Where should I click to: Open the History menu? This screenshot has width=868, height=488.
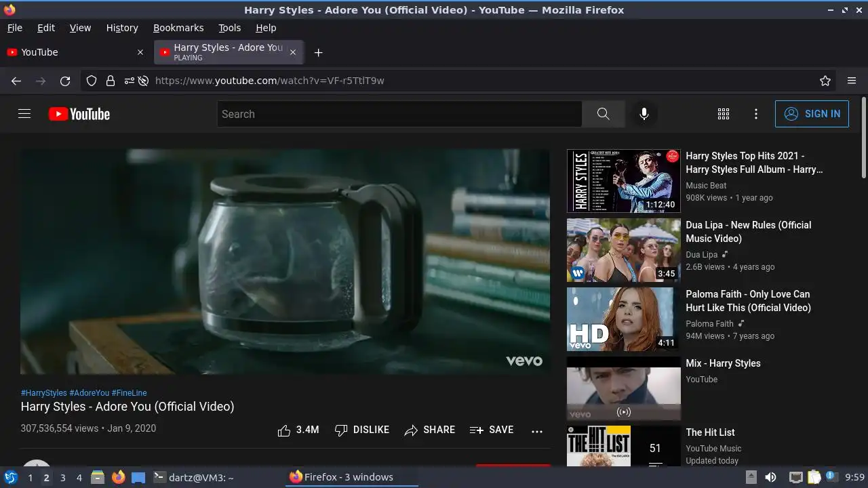(x=122, y=28)
